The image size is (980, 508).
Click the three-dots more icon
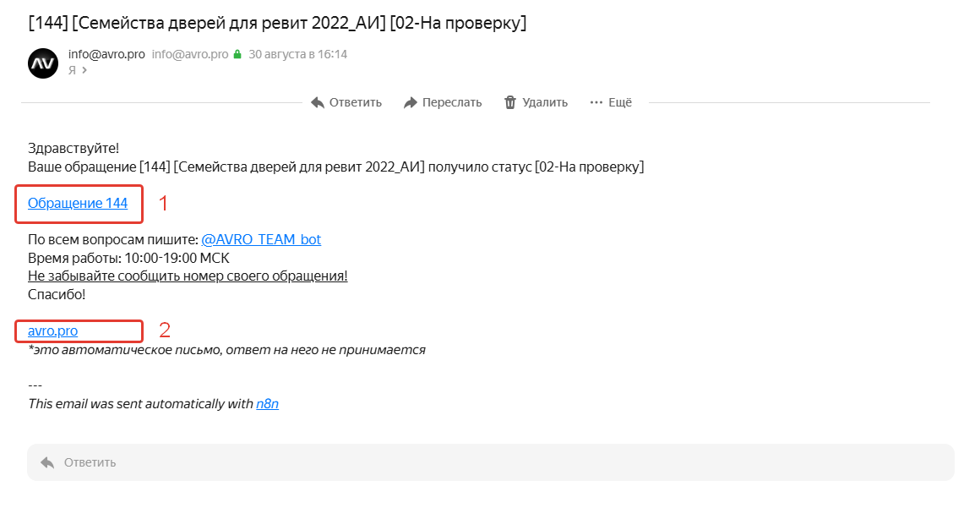coord(597,102)
